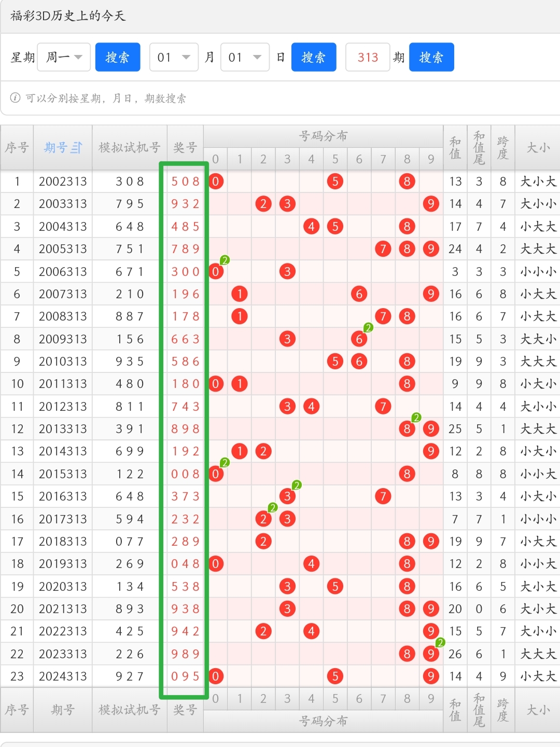Click 搜索 button after the 期 label

pyautogui.click(x=431, y=57)
